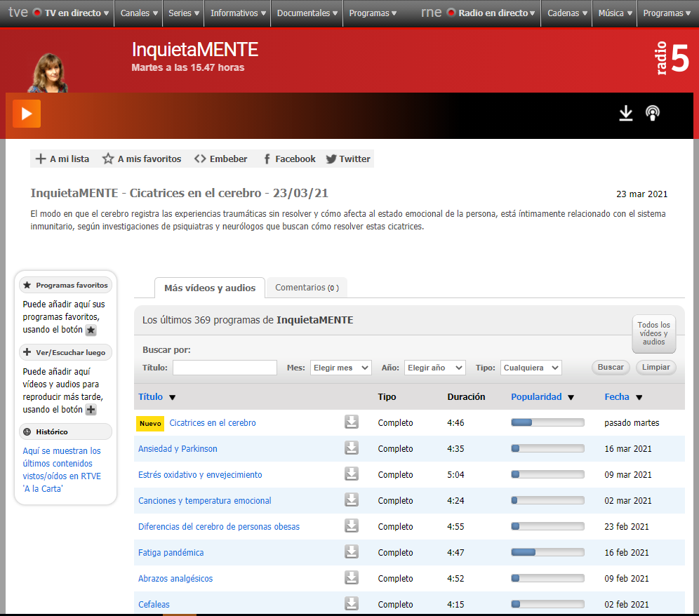This screenshot has width=699, height=616.
Task: Click the popularity bar for Ansiedad y Parkinson
Action: click(x=547, y=448)
